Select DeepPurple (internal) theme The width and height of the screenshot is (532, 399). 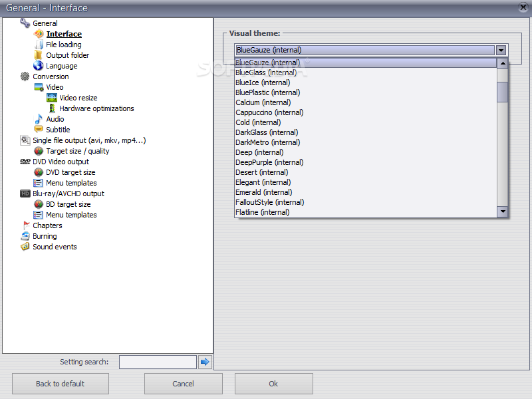click(366, 162)
